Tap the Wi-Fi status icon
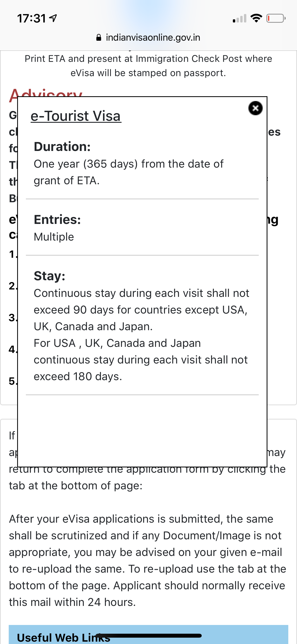 pos(256,18)
